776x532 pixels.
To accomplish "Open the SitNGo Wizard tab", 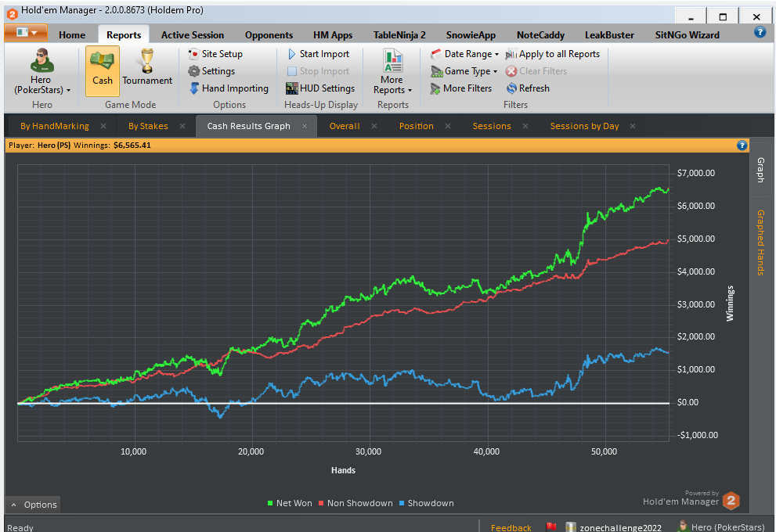I will click(x=687, y=35).
